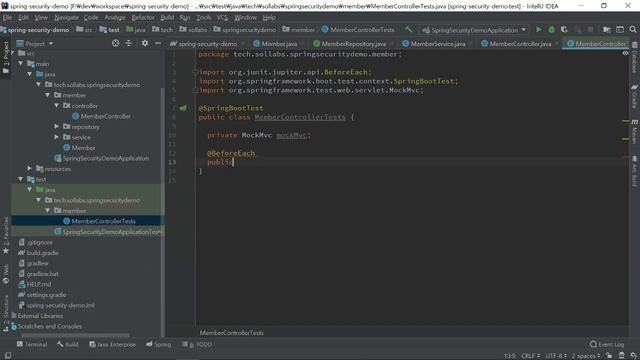Open the SpringSecurityDemoApplication run configuration dropdown
The height and width of the screenshot is (360, 640).
point(474,30)
